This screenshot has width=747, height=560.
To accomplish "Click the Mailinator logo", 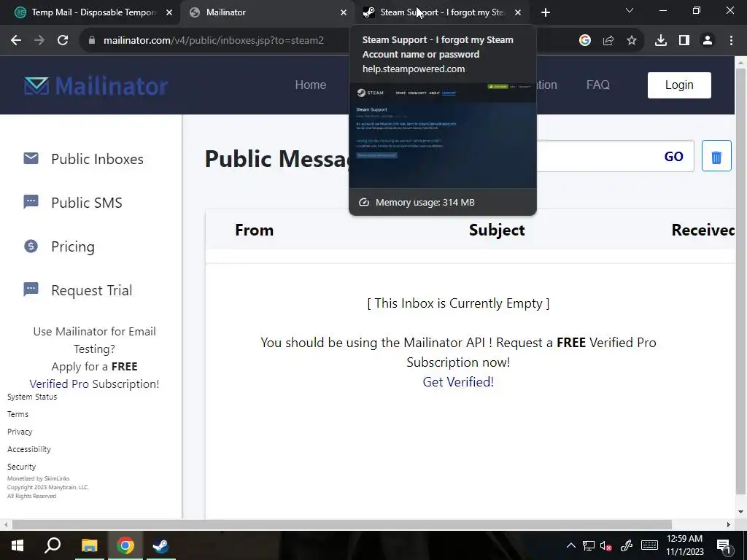I will (x=96, y=86).
